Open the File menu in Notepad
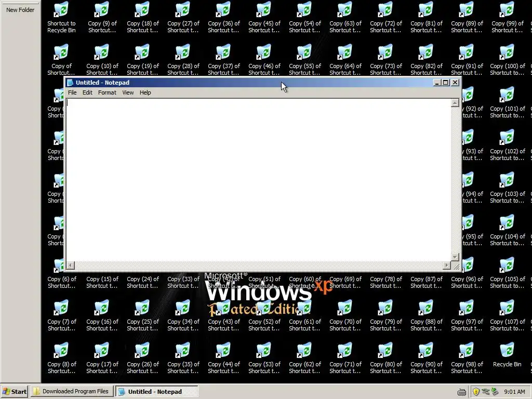 pos(72,92)
